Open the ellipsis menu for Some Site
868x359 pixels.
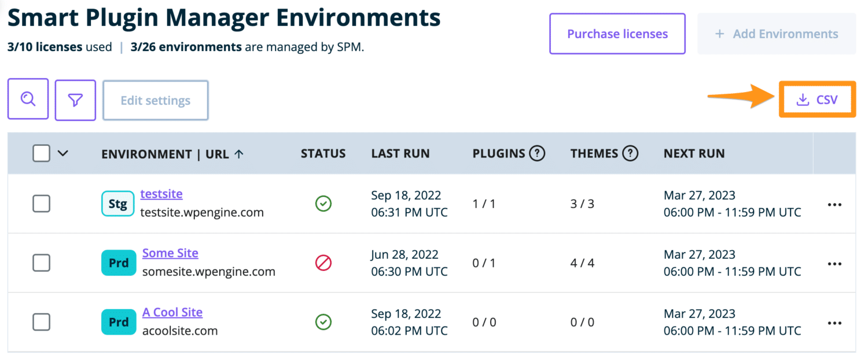click(835, 263)
